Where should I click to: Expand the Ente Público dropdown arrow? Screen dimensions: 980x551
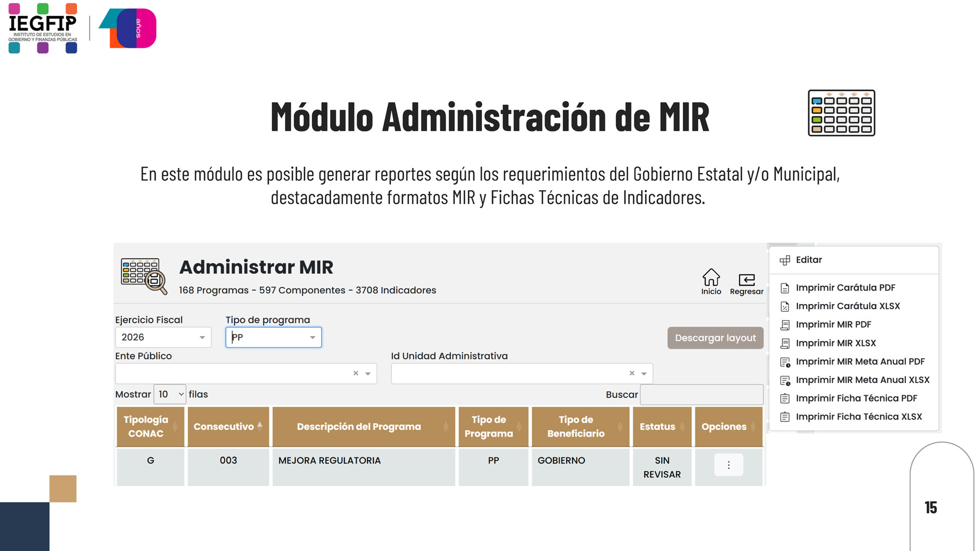click(368, 374)
